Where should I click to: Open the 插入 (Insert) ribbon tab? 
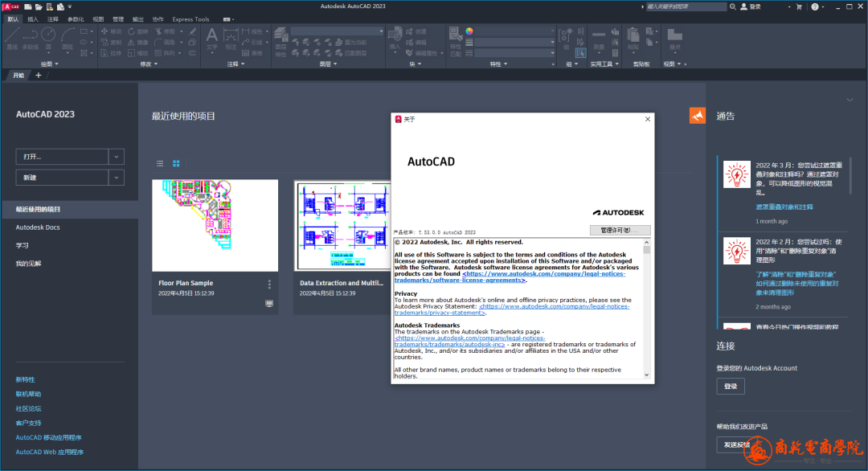tap(33, 19)
